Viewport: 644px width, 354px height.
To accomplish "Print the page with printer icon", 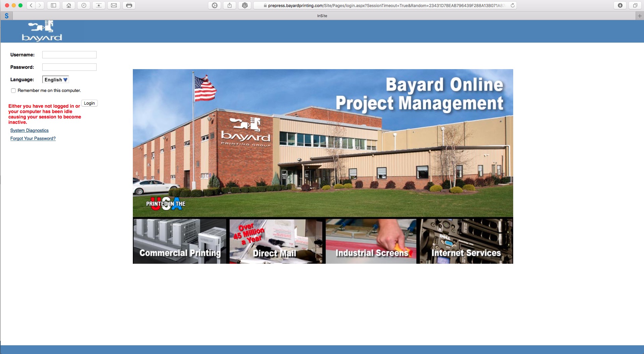I will point(129,5).
